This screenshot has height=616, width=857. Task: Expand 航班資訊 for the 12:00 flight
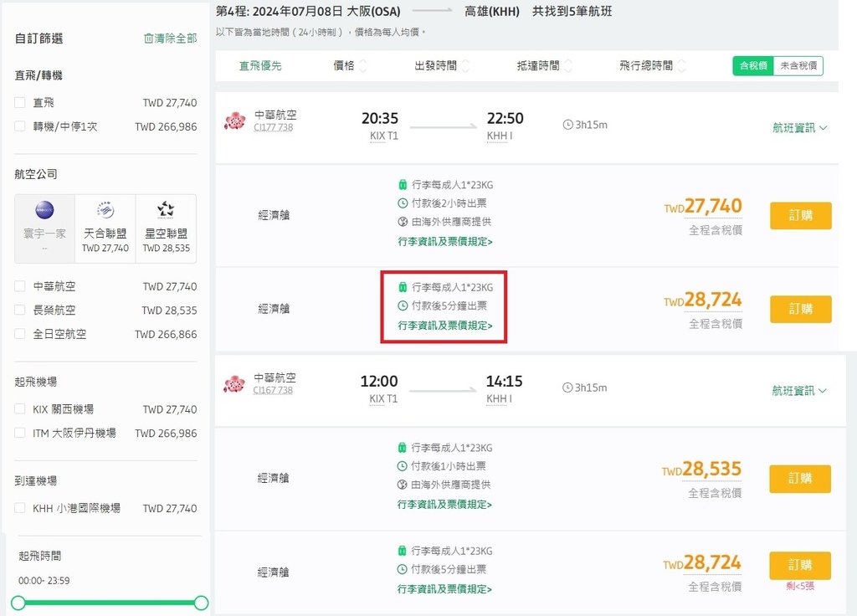pos(799,391)
